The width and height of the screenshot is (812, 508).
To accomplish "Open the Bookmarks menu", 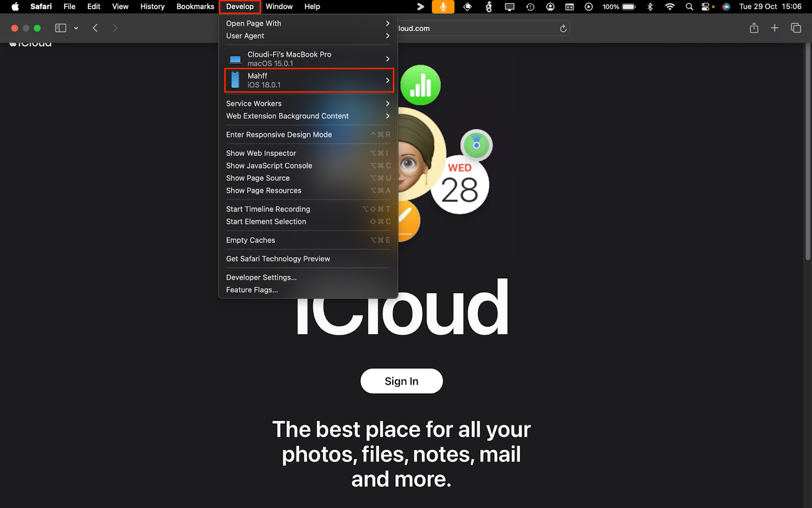I will (x=195, y=7).
